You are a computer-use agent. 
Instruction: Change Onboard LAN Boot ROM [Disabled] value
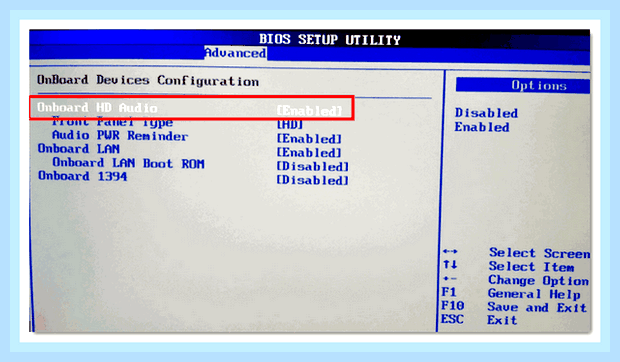(312, 166)
